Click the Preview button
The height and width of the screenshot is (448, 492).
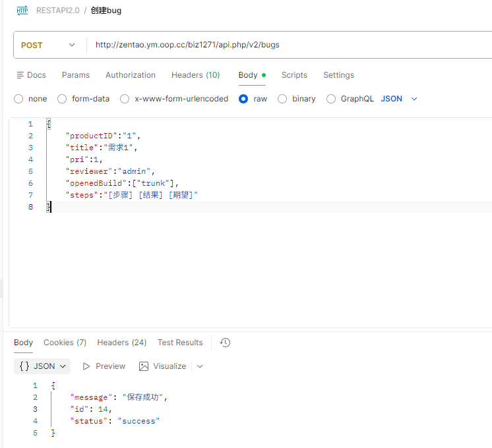[104, 366]
